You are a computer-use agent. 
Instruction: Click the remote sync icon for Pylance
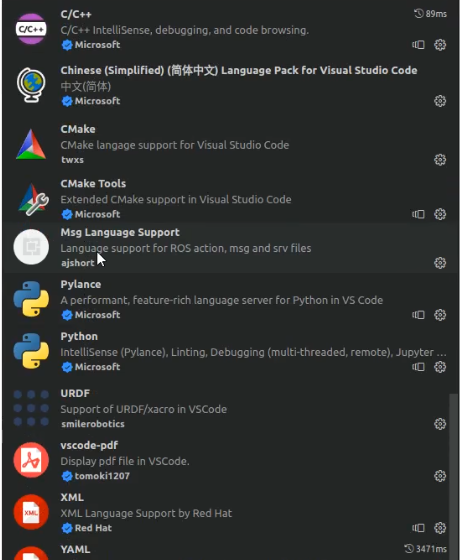click(x=418, y=315)
